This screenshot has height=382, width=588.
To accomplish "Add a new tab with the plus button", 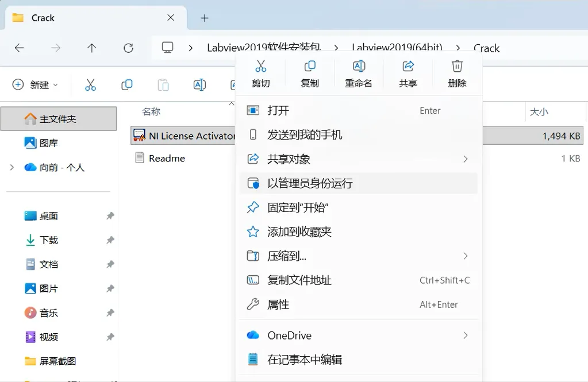I will click(205, 18).
